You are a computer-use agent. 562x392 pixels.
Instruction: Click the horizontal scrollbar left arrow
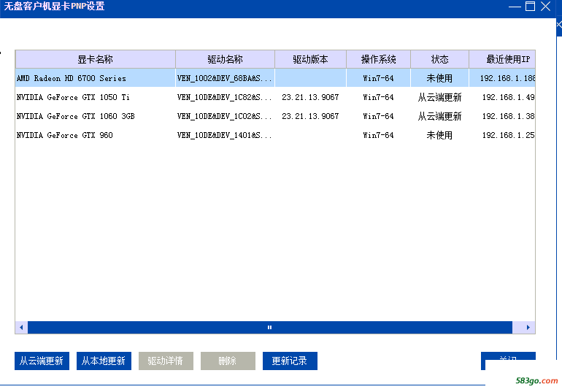tap(21, 327)
